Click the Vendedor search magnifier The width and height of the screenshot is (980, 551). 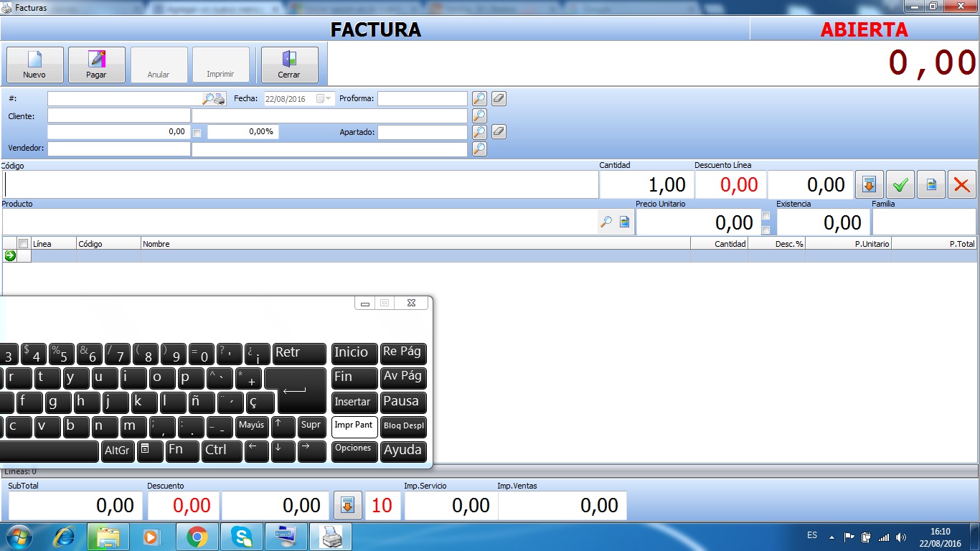coord(479,149)
